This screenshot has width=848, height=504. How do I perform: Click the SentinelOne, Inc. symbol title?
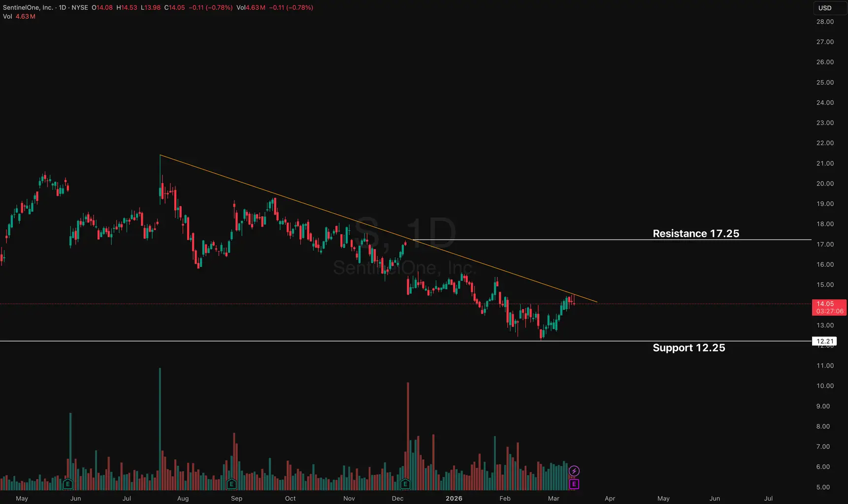pos(28,8)
